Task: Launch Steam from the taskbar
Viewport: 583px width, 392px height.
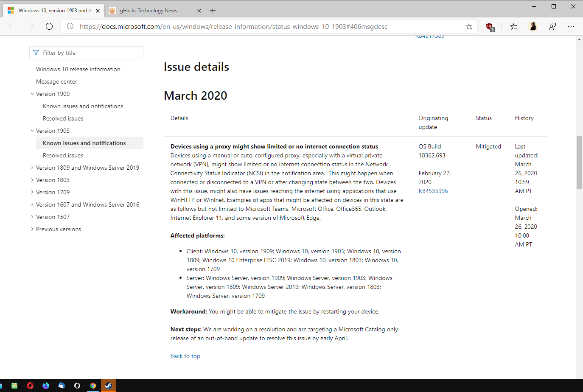Action: pos(109,386)
